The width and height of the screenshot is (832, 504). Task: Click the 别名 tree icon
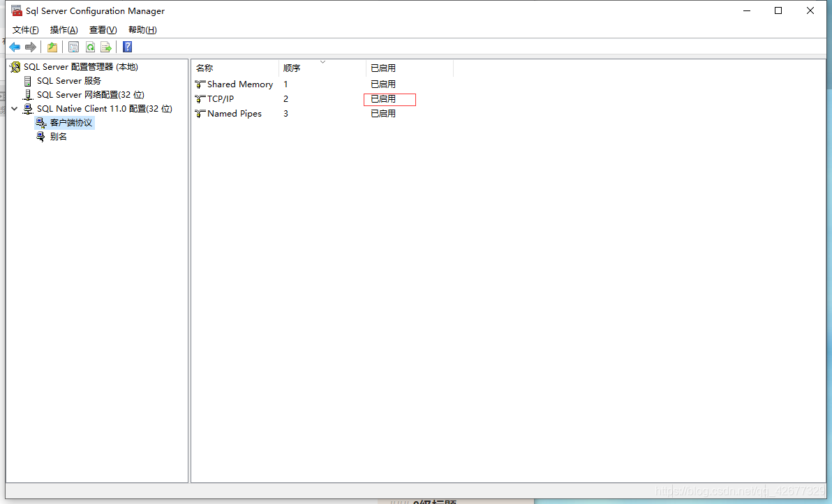41,136
